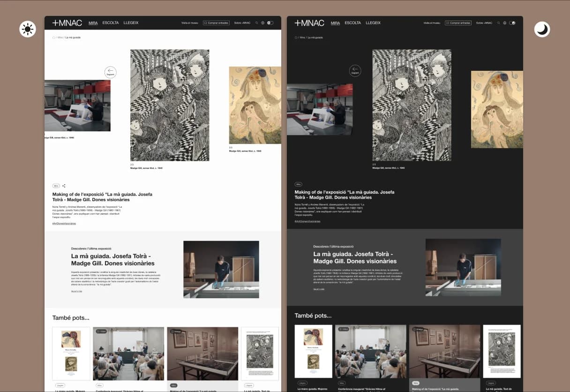
Task: Open MIRA menu in the dark header
Action: point(335,23)
